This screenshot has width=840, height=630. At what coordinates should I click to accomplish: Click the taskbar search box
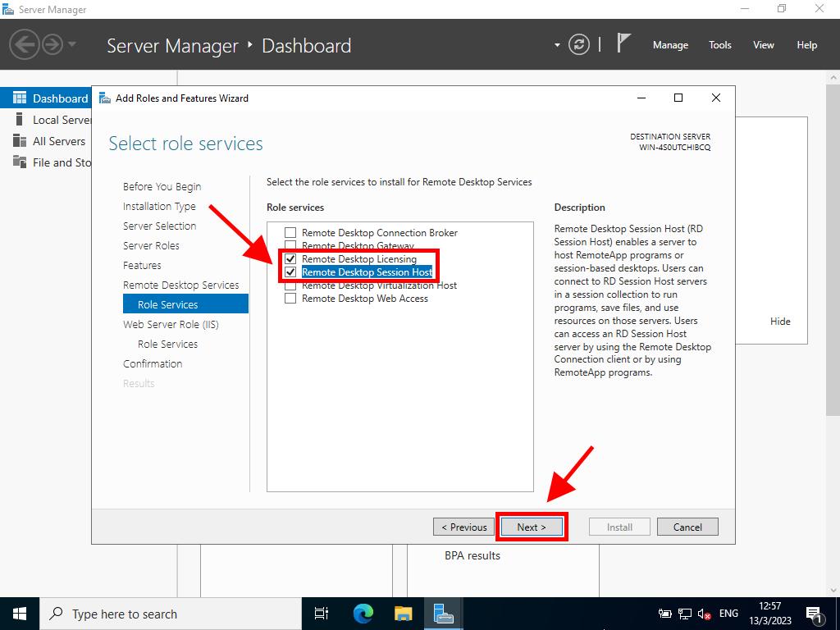(x=171, y=614)
